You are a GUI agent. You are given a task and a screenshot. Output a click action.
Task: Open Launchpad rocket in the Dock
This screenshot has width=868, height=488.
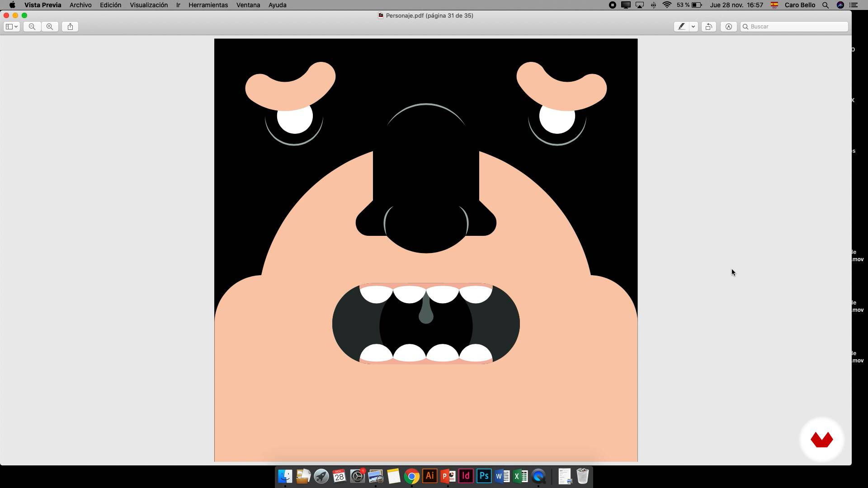(321, 476)
